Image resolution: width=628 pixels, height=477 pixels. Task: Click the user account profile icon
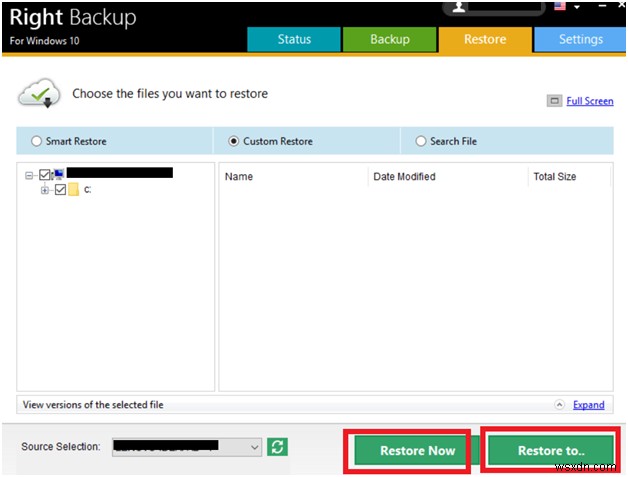[459, 7]
